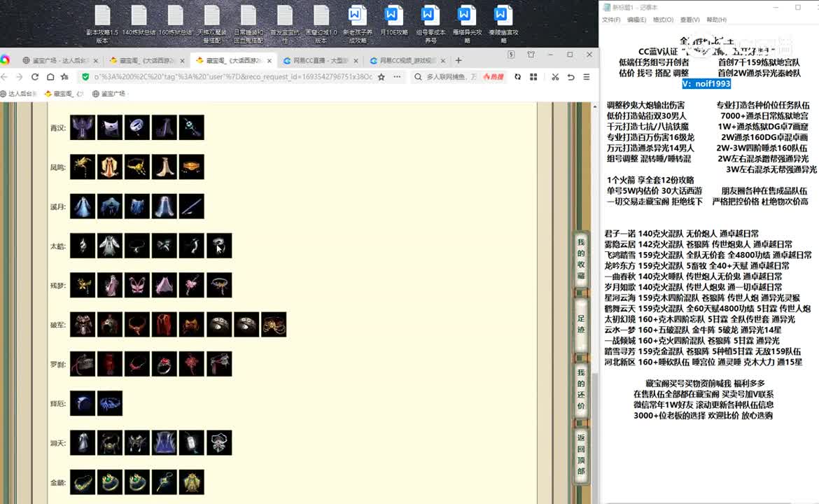This screenshot has height=504, width=819.
Task: Open the golden belt item in 凤鸣 row
Action: 191,167
